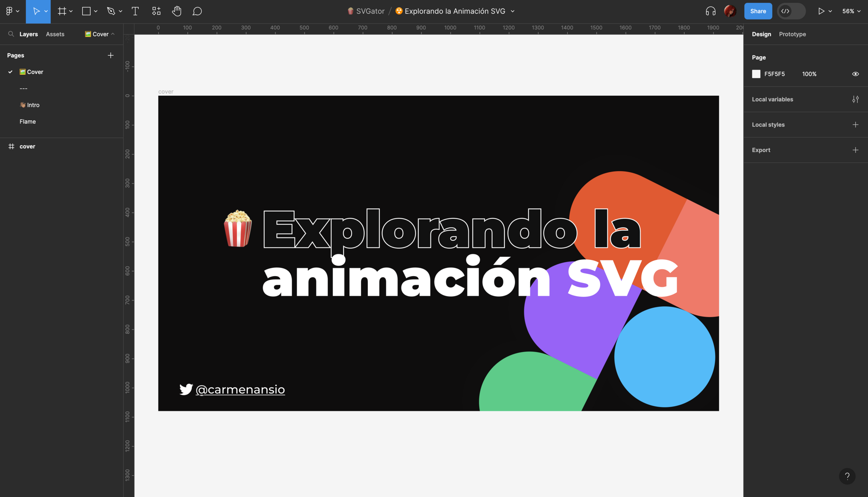Viewport: 868px width, 497px height.
Task: Start audio conversation with headphones icon
Action: [x=710, y=11]
